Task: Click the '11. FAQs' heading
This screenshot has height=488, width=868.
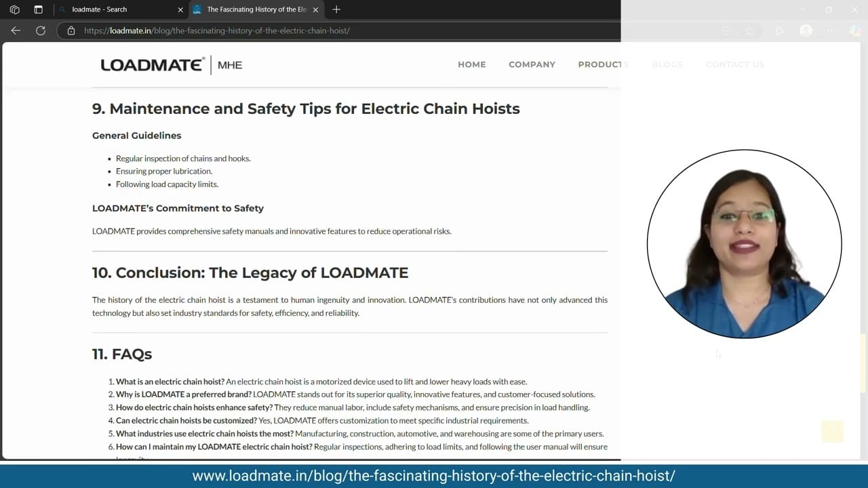Action: click(122, 354)
